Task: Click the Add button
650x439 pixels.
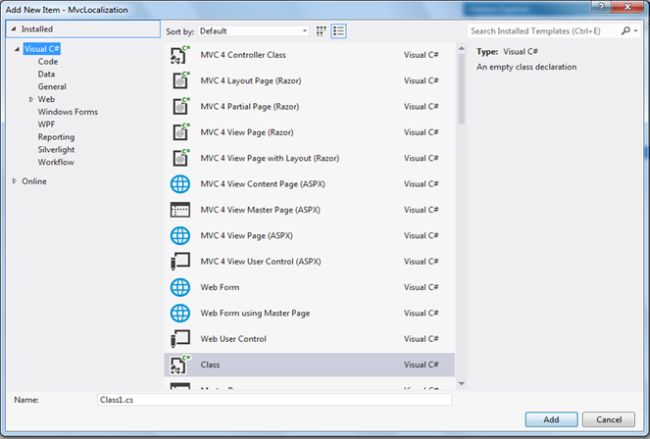Action: pos(551,420)
